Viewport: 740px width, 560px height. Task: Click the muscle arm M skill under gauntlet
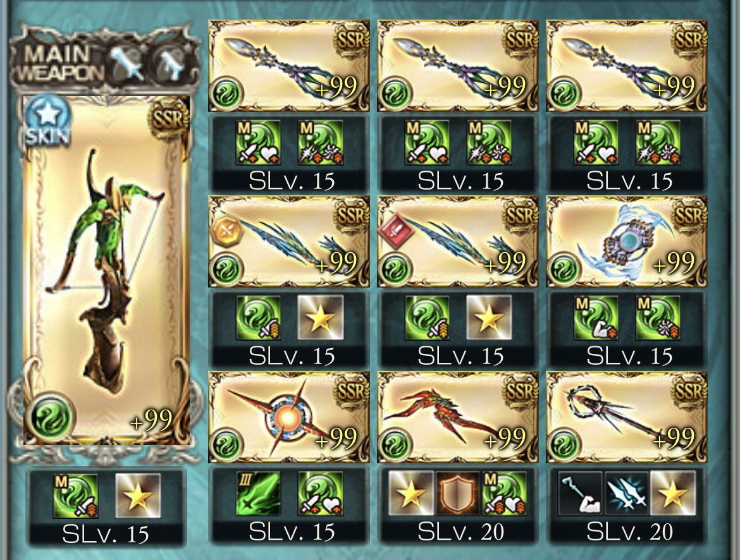[596, 318]
